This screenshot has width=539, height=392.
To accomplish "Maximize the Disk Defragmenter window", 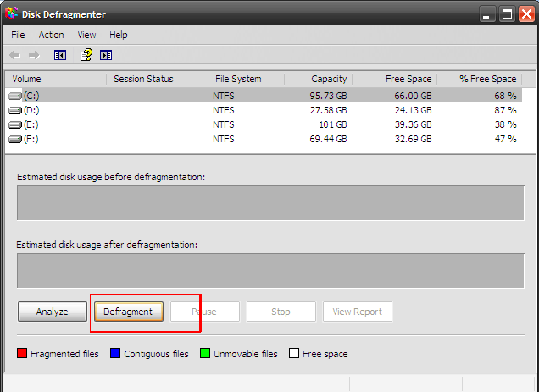I will coord(507,14).
